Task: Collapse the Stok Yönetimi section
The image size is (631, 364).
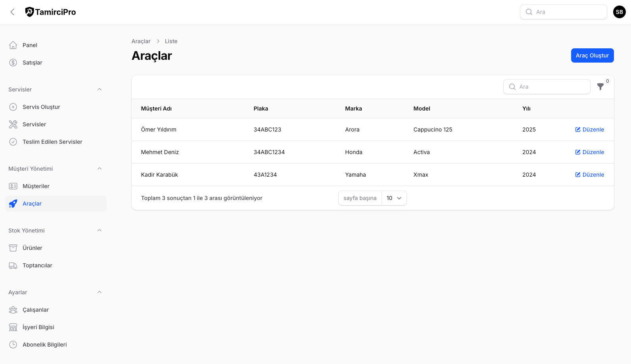Action: (100, 231)
